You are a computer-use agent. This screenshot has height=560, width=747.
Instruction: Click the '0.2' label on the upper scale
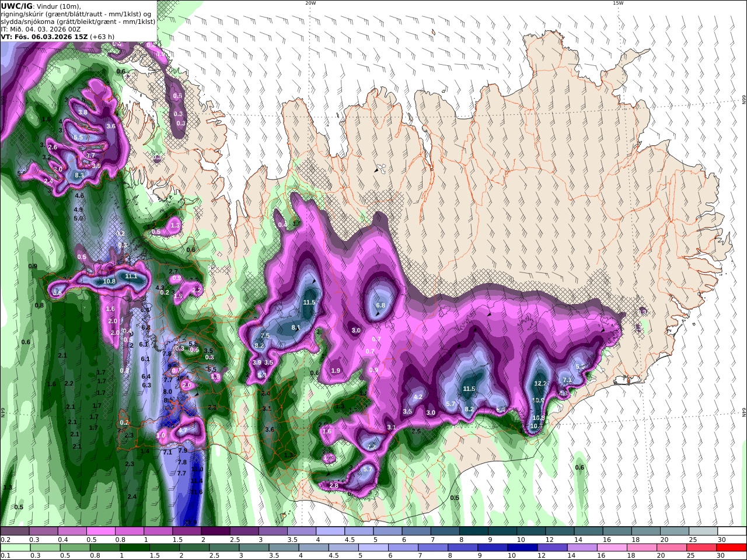point(5,540)
